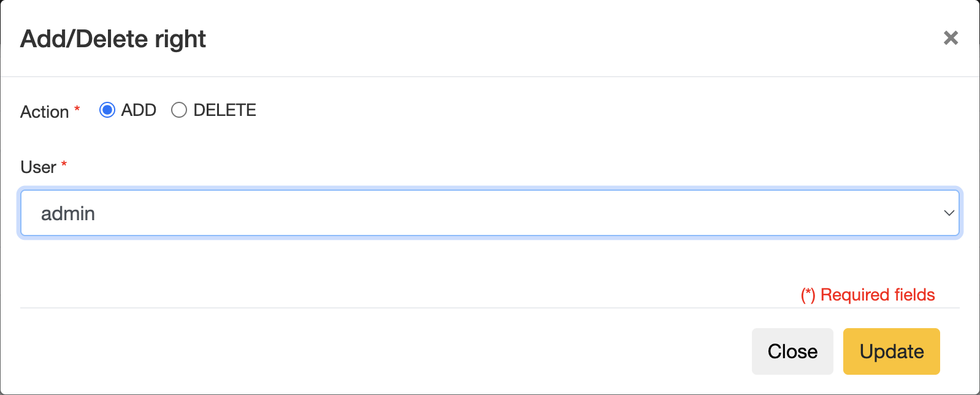Click the red asterisk beside User
The height and width of the screenshot is (395, 980).
click(x=64, y=164)
